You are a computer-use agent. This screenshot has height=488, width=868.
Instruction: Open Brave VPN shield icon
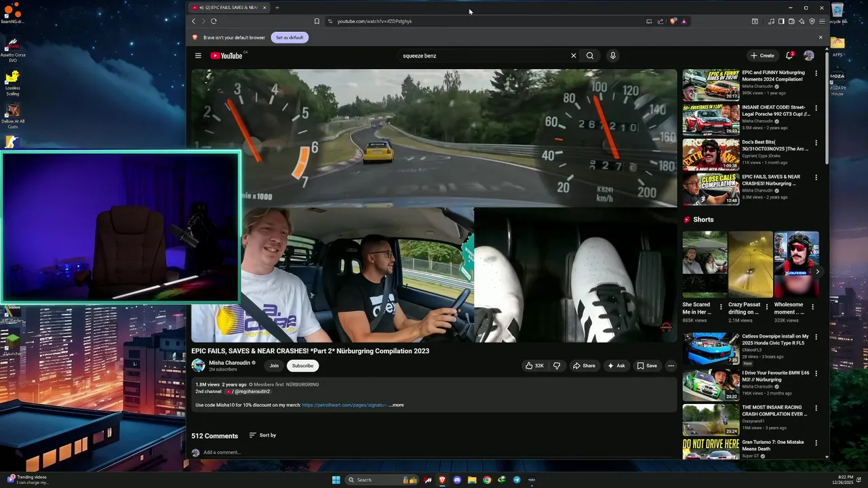(812, 21)
